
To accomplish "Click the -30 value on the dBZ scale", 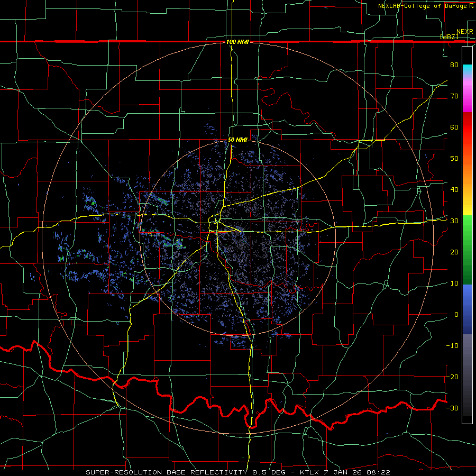I will point(452,408).
